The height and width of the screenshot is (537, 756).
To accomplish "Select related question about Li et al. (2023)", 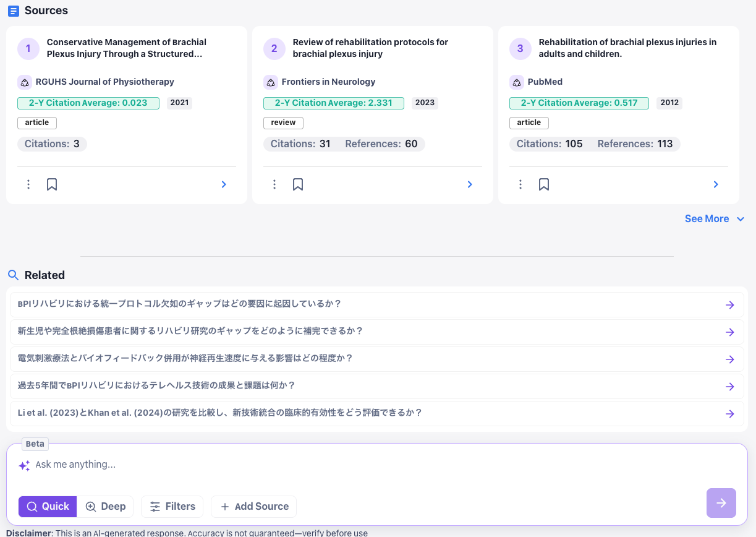I will (x=219, y=413).
